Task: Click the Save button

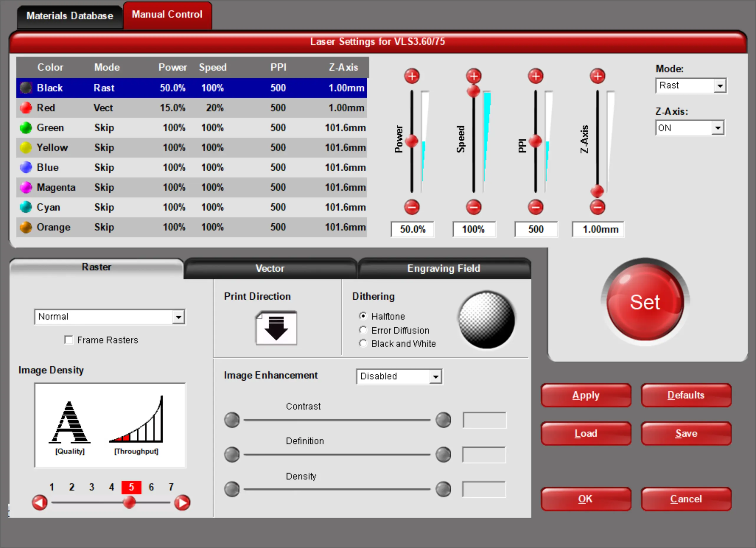Action: (x=686, y=433)
